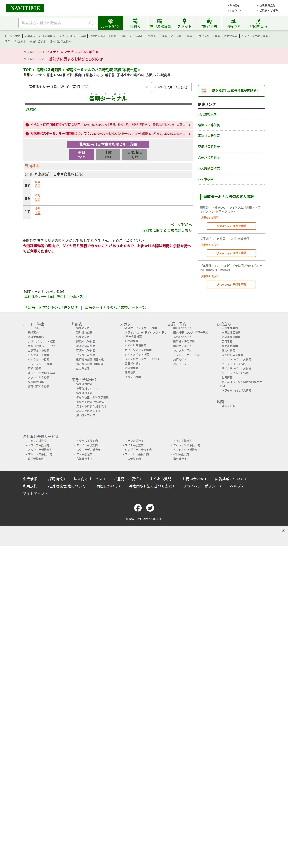Expand the イベントに伴う臨時ダイヤ notice
Image resolution: width=288 pixels, height=868 pixels.
click(x=108, y=125)
